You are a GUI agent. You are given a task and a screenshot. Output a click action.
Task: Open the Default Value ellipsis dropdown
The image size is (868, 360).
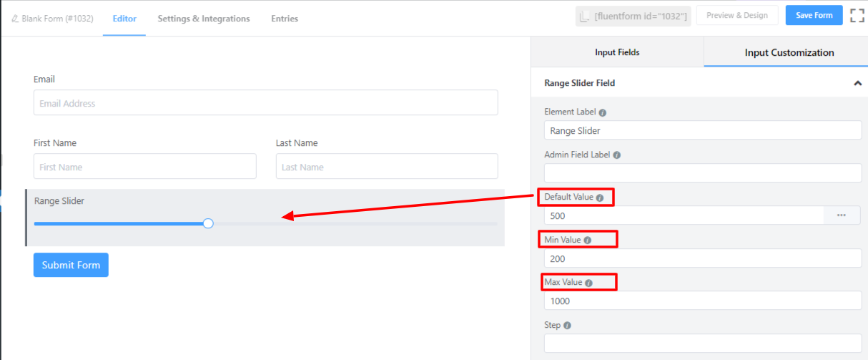pos(842,215)
